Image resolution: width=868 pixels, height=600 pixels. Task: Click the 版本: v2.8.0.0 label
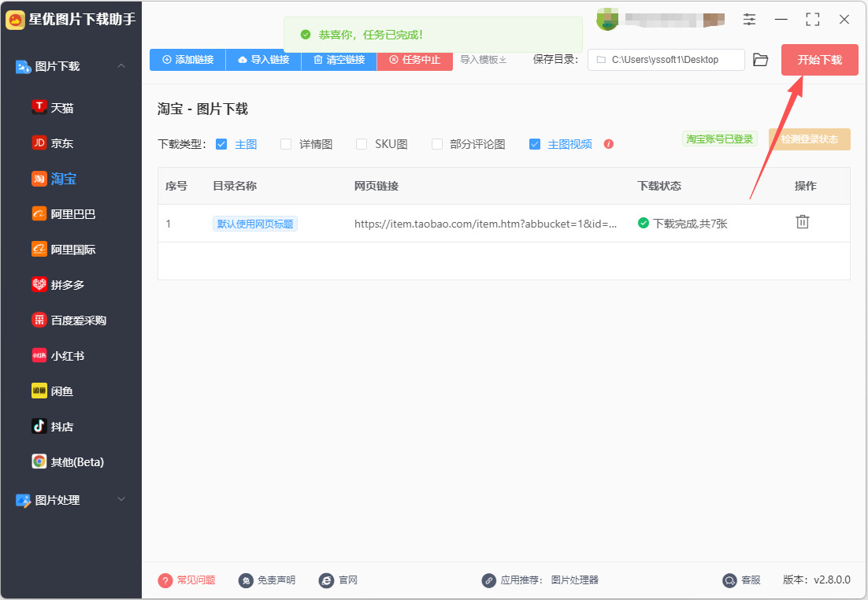pos(817,580)
